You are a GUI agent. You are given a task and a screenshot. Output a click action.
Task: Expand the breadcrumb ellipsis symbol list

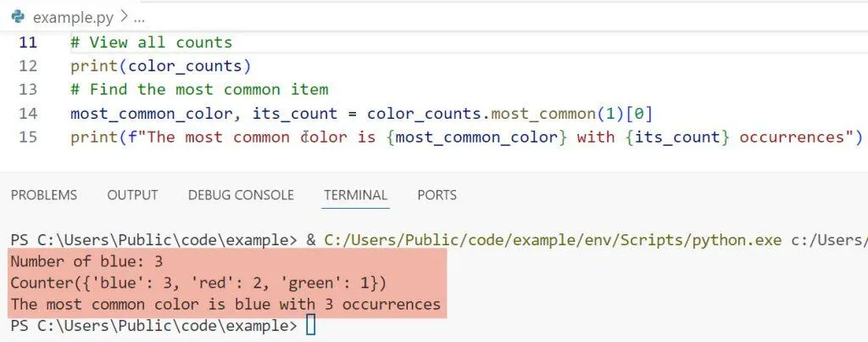(x=139, y=17)
